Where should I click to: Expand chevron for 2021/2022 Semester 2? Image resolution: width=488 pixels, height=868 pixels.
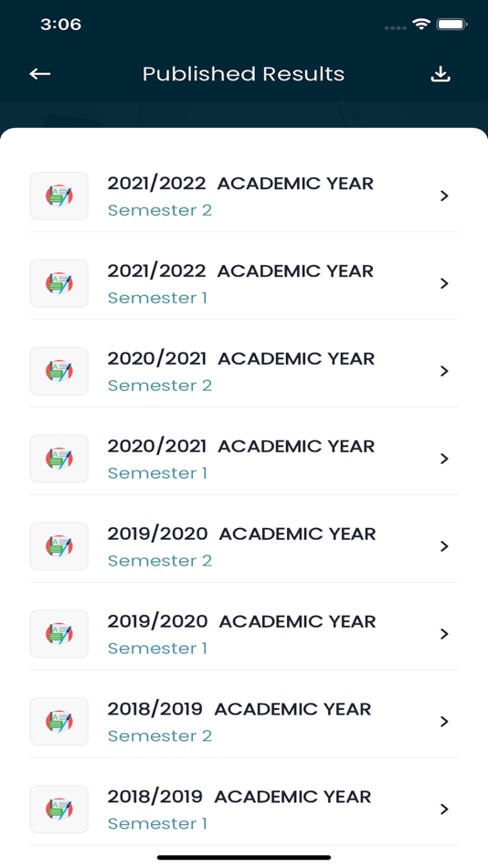click(444, 196)
